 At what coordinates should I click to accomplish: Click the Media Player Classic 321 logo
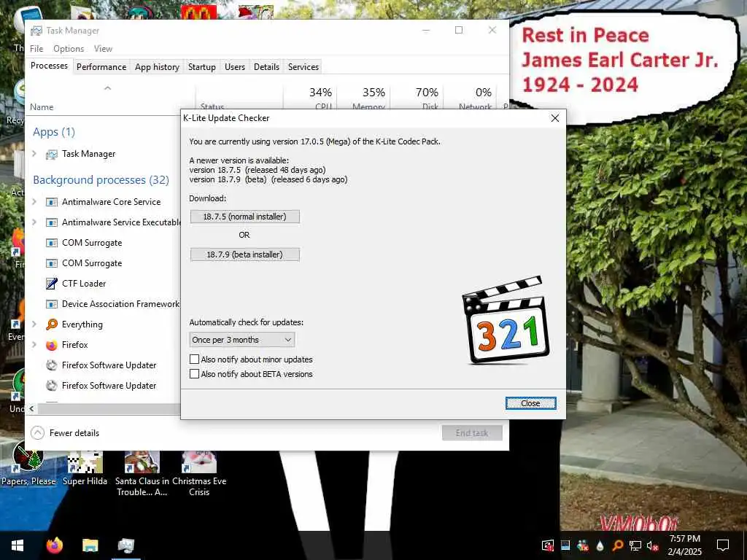point(506,320)
